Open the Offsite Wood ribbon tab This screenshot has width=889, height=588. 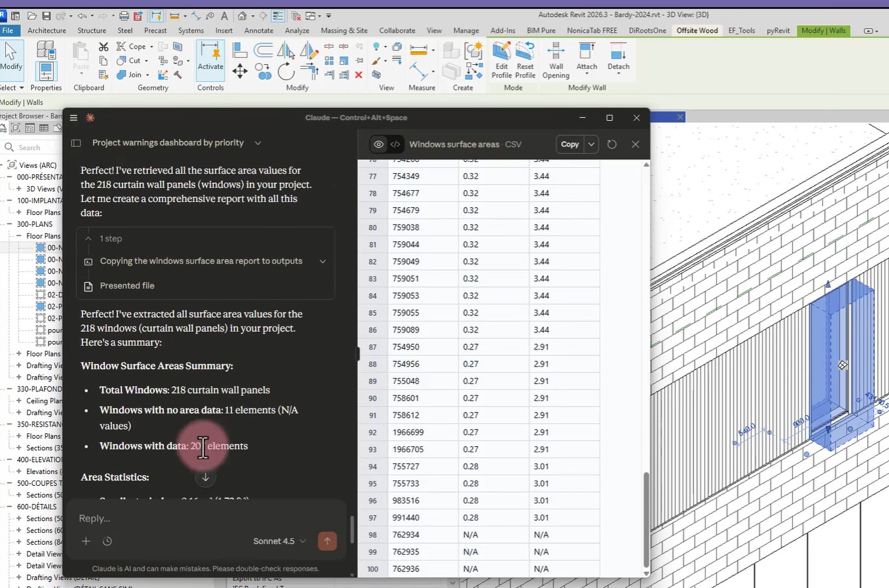click(x=697, y=30)
